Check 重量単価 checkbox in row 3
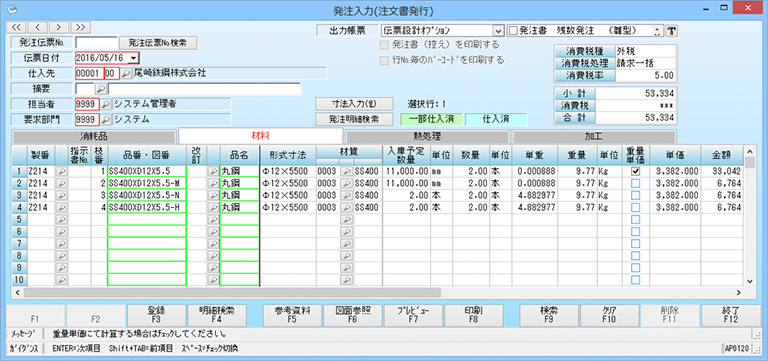This screenshot has width=768, height=361. pos(635,195)
